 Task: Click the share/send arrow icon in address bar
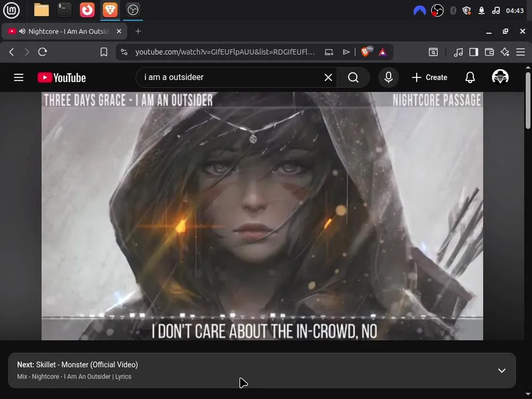point(346,52)
